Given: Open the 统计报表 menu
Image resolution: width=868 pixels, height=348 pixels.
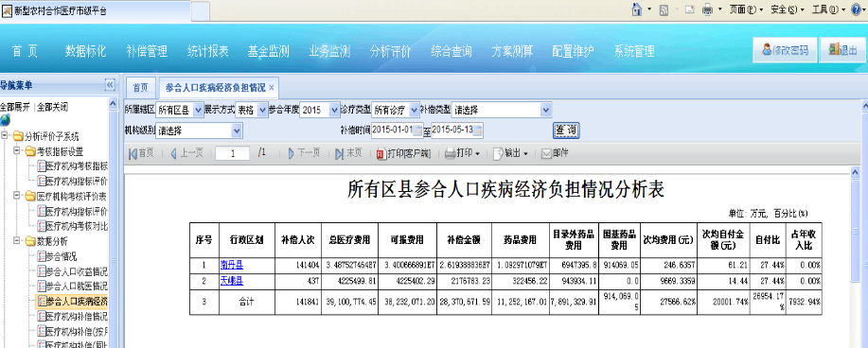Looking at the screenshot, I should click(x=207, y=51).
